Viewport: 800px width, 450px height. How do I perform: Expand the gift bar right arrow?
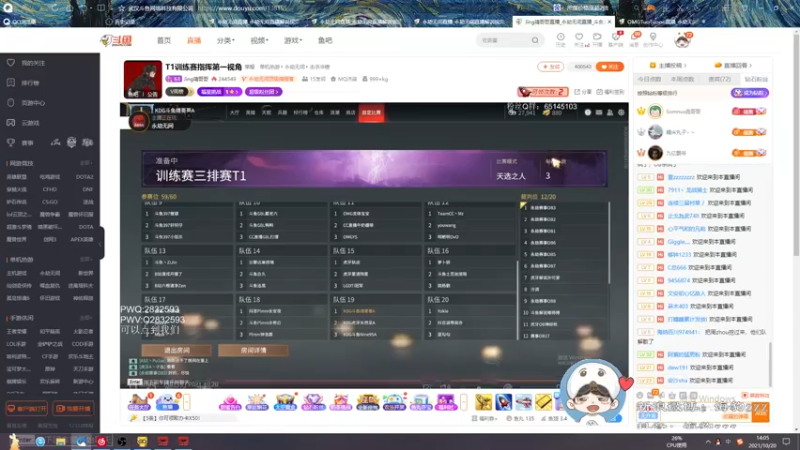point(464,402)
